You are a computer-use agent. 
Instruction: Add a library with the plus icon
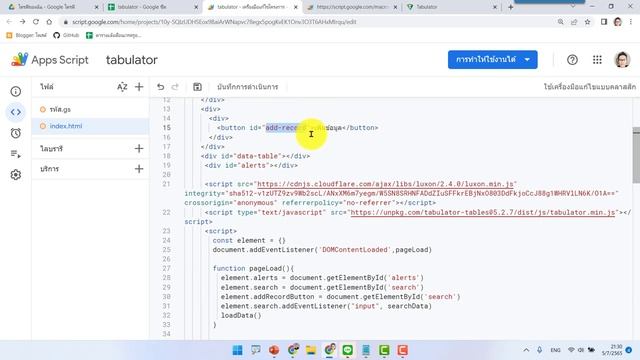point(139,149)
